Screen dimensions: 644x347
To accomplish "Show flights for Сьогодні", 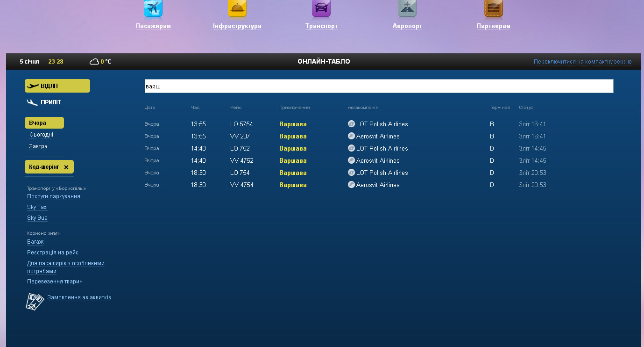I will [41, 135].
